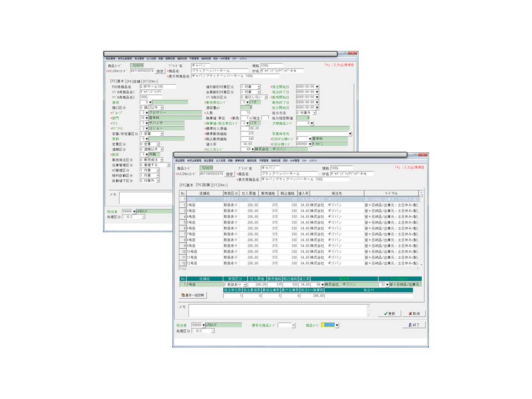Click store table horizontal scrollbar
This screenshot has width=532, height=399.
click(299, 268)
